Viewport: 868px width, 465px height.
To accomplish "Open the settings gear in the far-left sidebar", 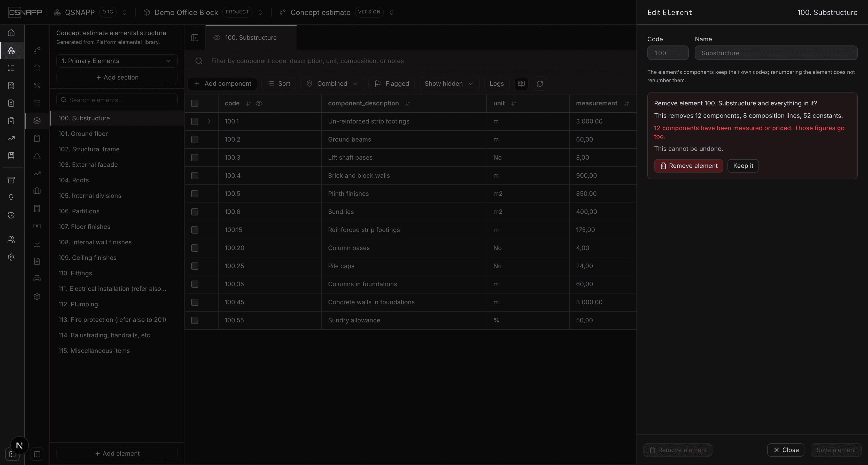I will (11, 257).
